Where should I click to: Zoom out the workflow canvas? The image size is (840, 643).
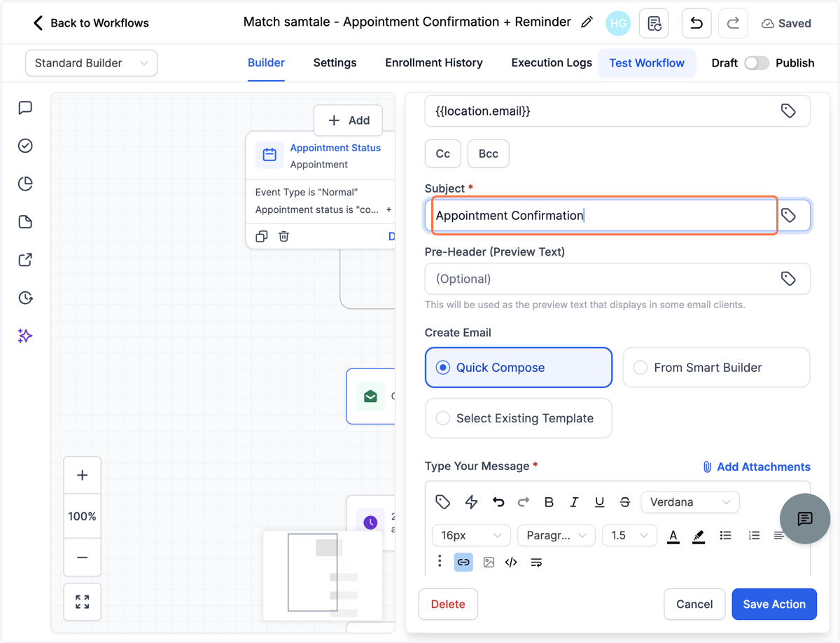[83, 558]
